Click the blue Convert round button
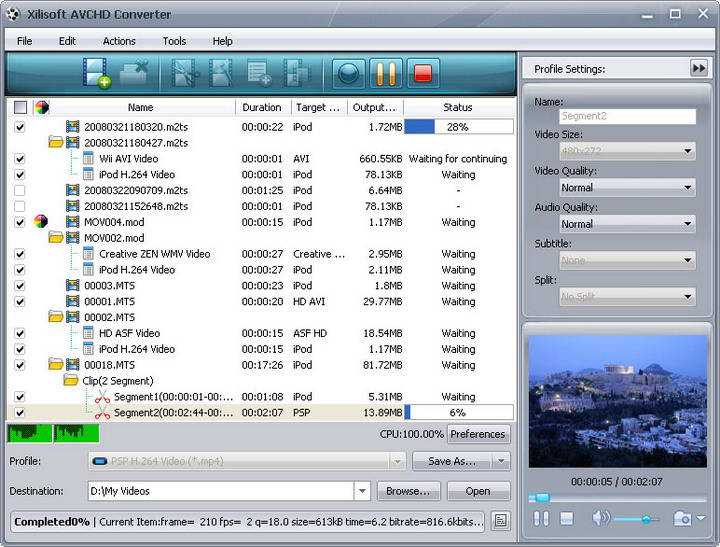 tap(348, 74)
